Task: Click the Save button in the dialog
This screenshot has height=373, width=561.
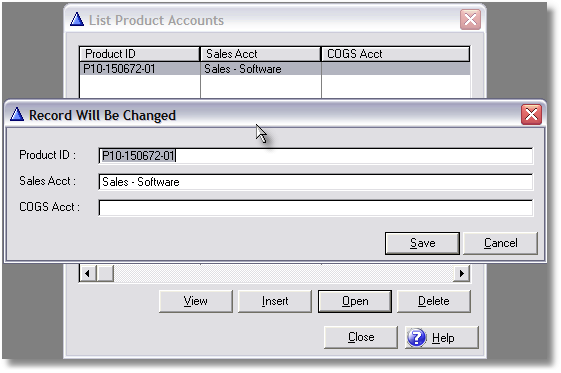Action: pyautogui.click(x=422, y=243)
